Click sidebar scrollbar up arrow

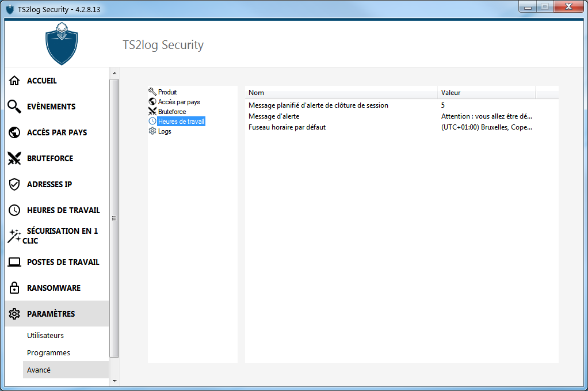(x=114, y=73)
